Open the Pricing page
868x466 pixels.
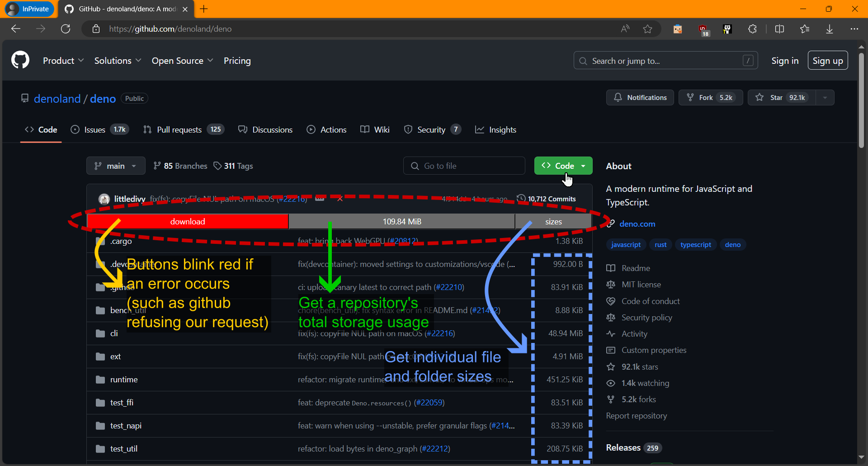tap(237, 61)
